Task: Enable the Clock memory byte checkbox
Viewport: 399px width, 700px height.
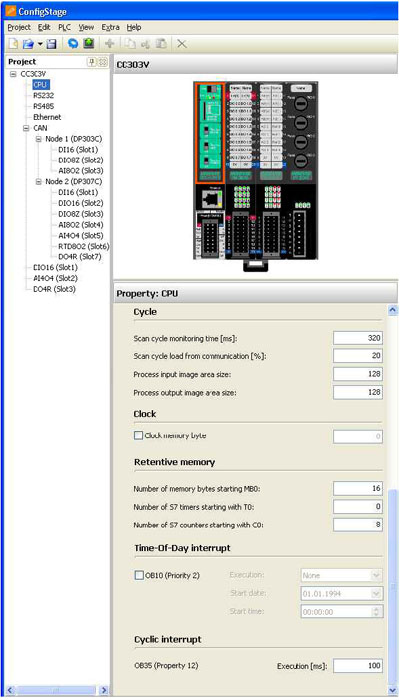Action: 138,436
